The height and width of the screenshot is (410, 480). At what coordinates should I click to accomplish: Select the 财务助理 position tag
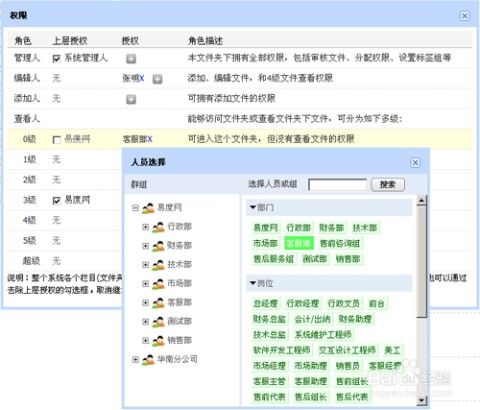coord(355,319)
